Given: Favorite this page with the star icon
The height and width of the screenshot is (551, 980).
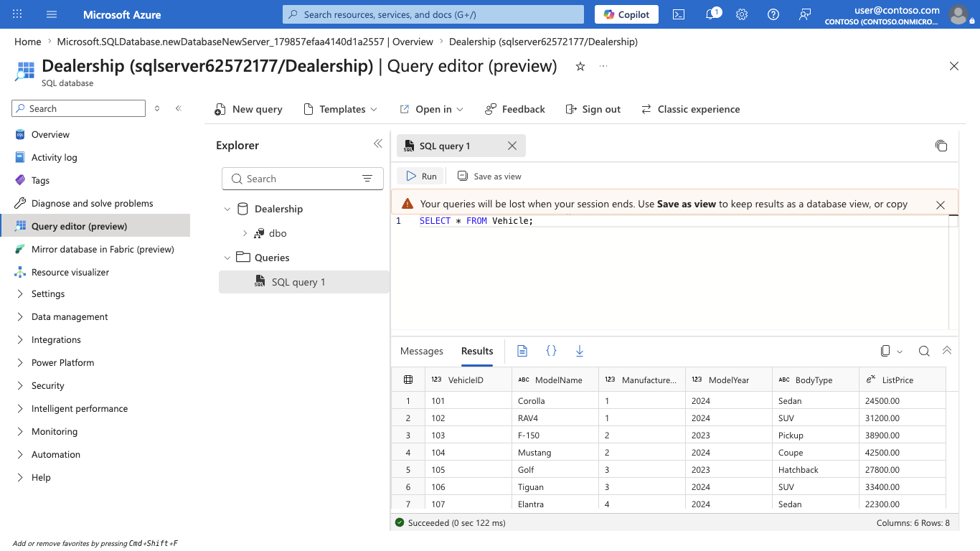Looking at the screenshot, I should click(580, 67).
